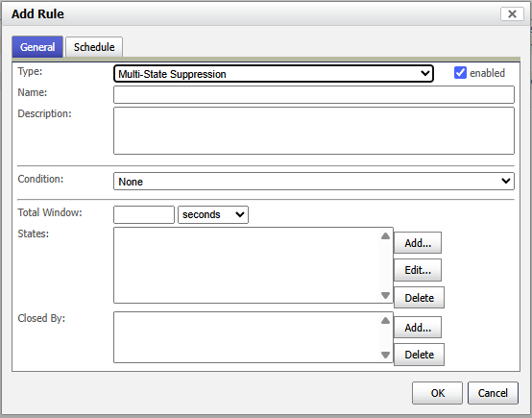Click the down arrow in the States list scrollbar
This screenshot has width=532, height=418.
coord(385,295)
